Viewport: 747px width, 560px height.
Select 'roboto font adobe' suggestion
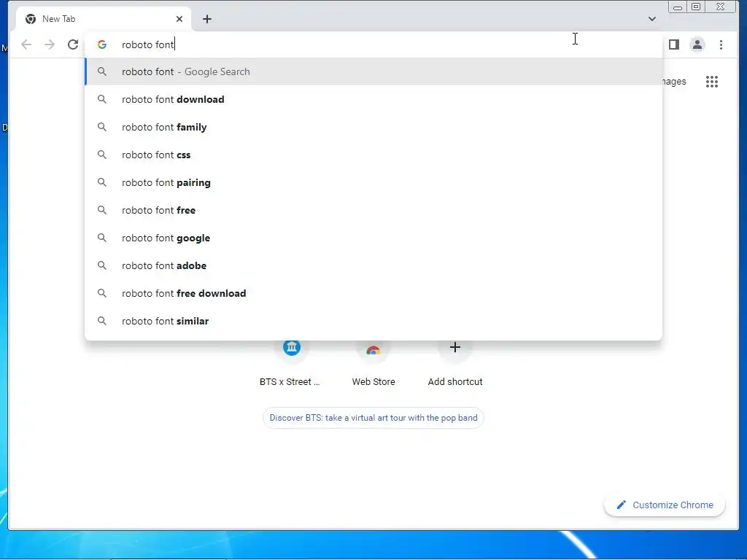coord(373,265)
